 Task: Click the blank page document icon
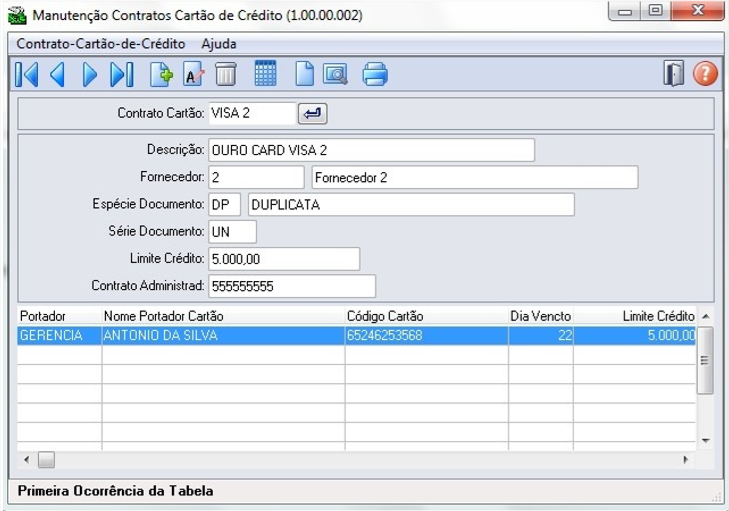pyautogui.click(x=305, y=74)
